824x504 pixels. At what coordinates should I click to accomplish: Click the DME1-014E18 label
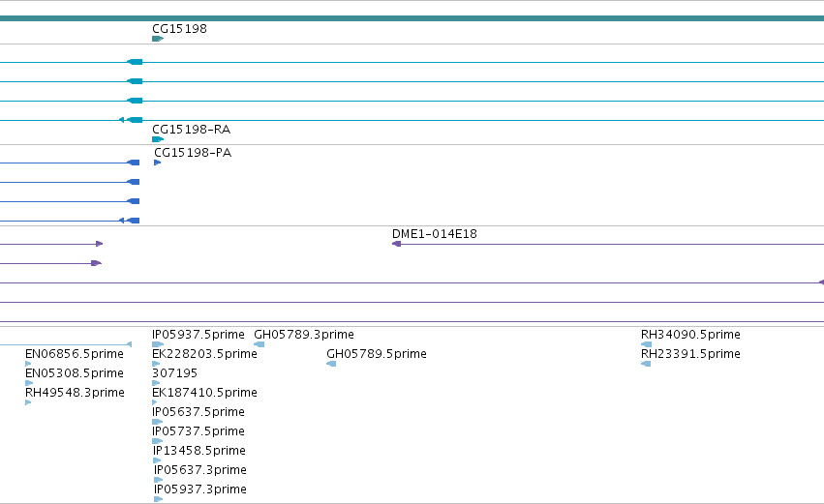[435, 234]
